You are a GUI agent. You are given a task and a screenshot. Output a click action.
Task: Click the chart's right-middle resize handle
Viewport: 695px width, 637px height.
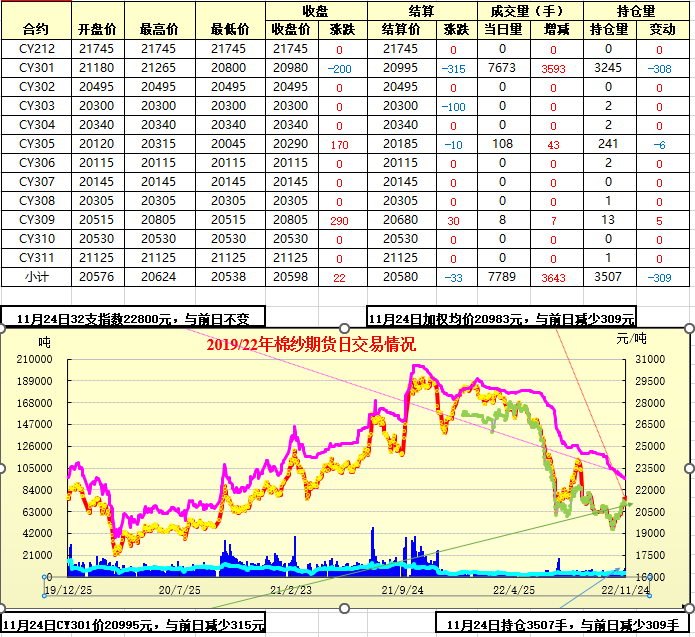(690, 468)
